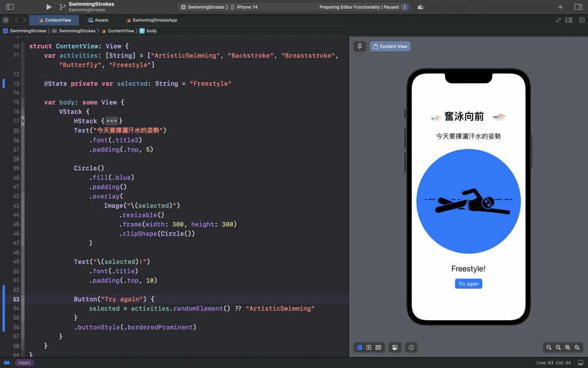The height and width of the screenshot is (368, 588).
Task: Toggle the inspector sidebar
Action: [x=578, y=7]
